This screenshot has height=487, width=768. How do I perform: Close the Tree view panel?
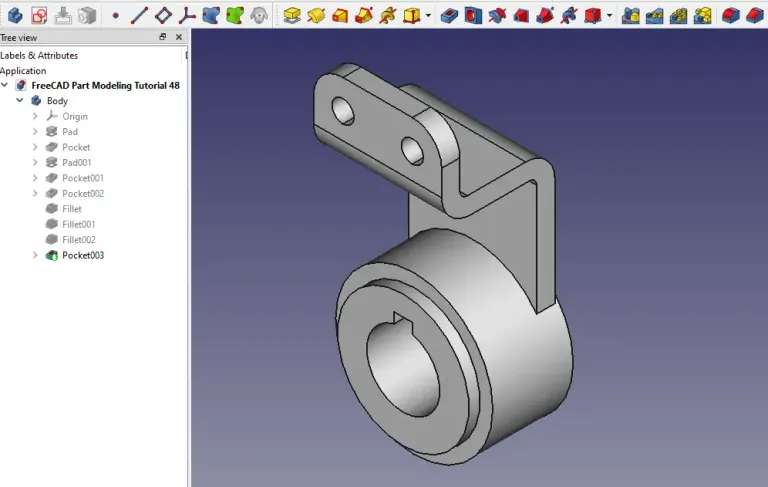coord(178,37)
